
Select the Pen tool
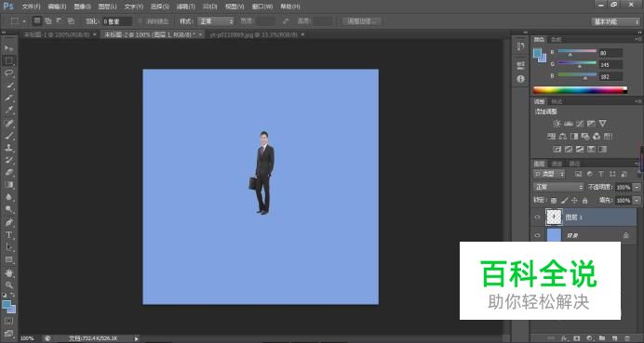point(9,222)
